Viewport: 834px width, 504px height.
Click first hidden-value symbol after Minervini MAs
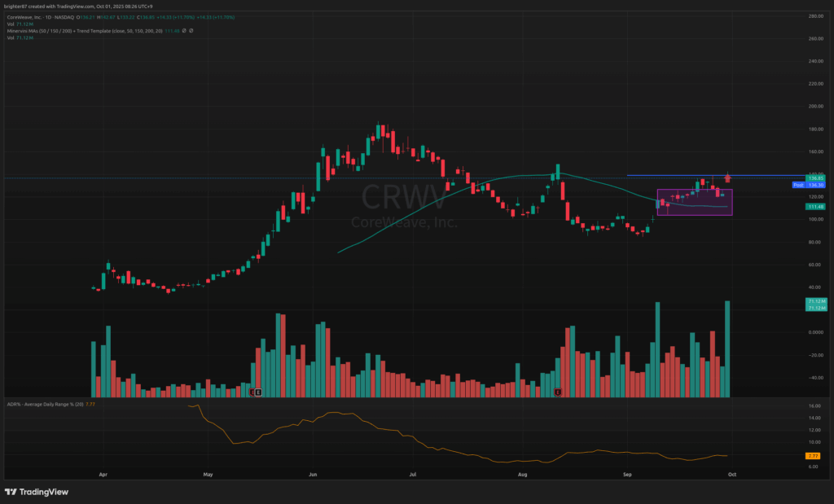[x=184, y=31]
